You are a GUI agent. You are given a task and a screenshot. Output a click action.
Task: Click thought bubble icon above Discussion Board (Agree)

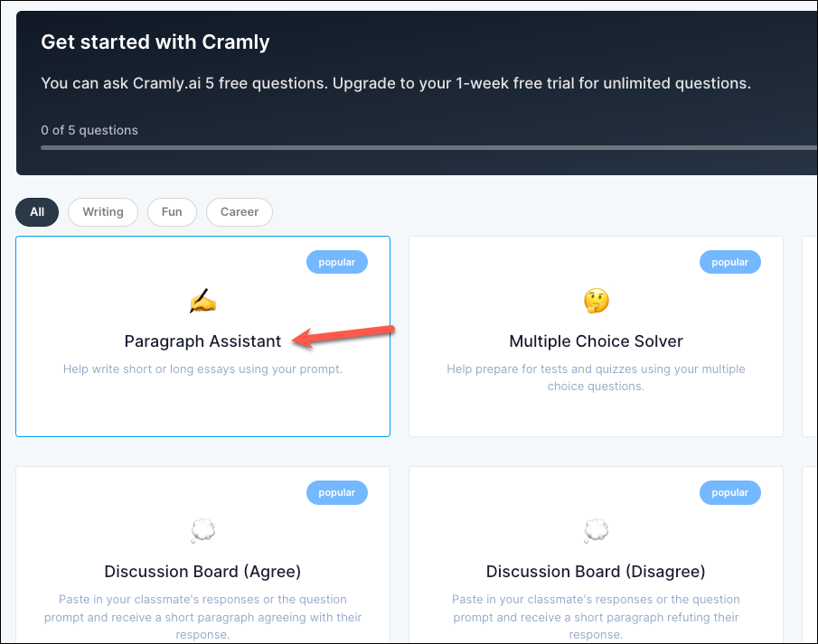[x=203, y=531]
